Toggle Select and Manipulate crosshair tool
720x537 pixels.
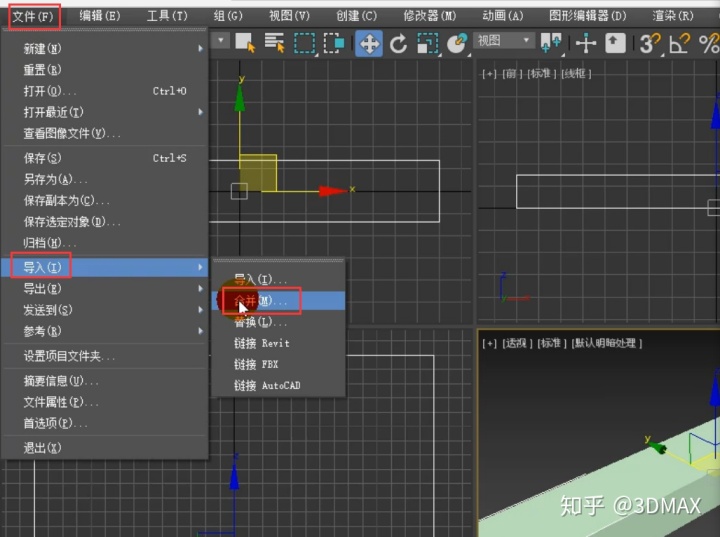(586, 43)
